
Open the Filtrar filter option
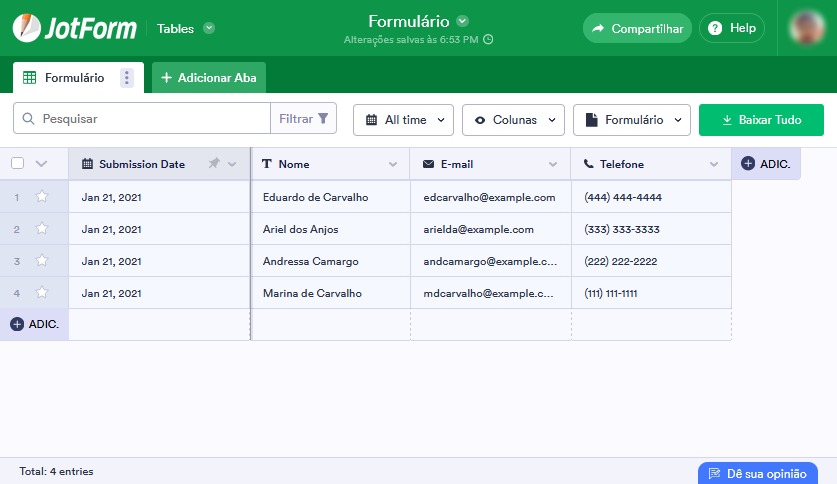point(304,119)
